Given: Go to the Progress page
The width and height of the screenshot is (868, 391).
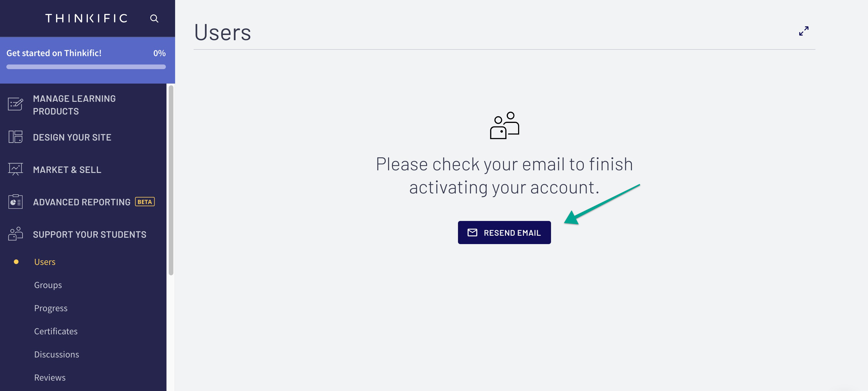Looking at the screenshot, I should tap(51, 308).
